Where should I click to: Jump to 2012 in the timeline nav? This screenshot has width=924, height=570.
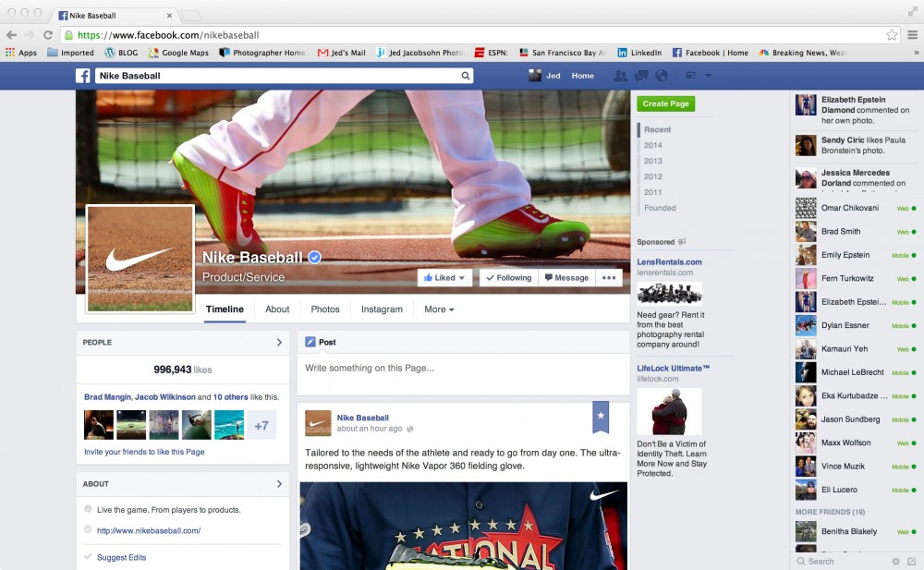pos(653,176)
